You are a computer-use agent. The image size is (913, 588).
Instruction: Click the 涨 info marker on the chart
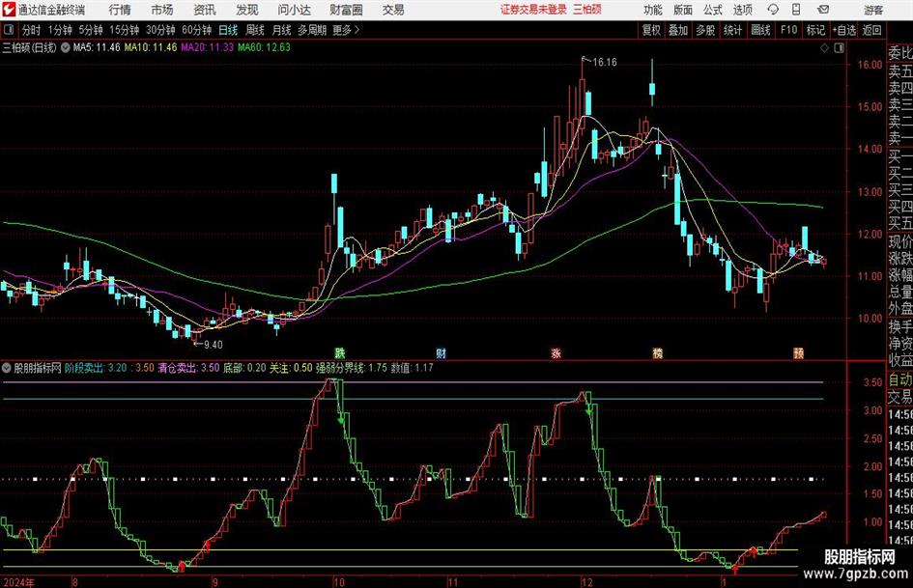pos(556,352)
